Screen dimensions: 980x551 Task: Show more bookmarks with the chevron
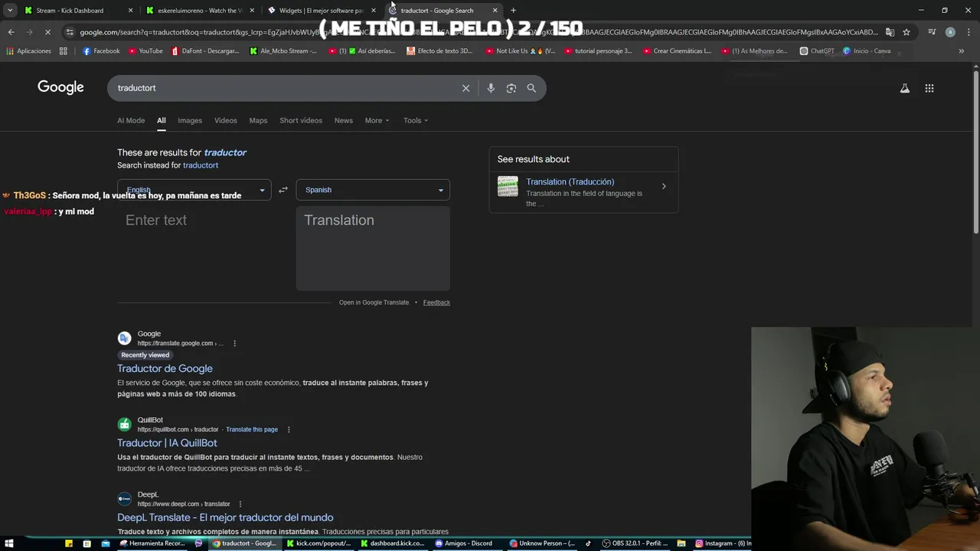(x=961, y=51)
